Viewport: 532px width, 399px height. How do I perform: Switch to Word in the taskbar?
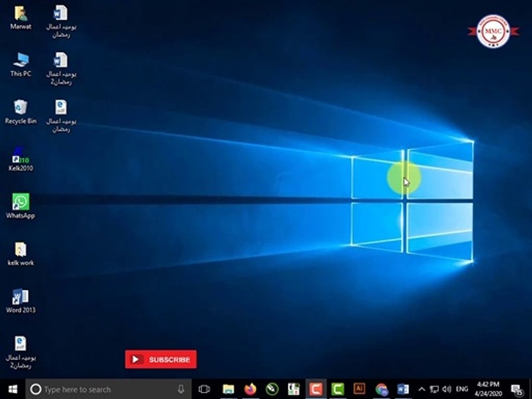point(403,389)
